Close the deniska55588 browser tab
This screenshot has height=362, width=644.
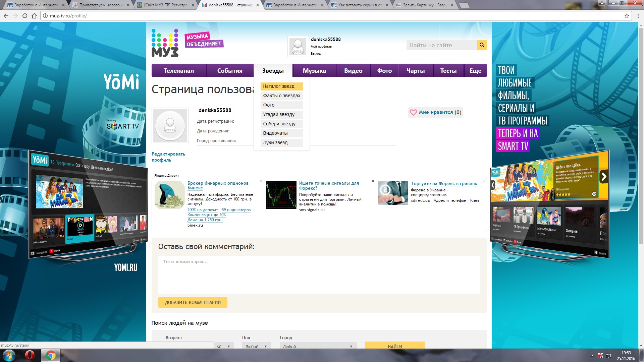pyautogui.click(x=258, y=5)
